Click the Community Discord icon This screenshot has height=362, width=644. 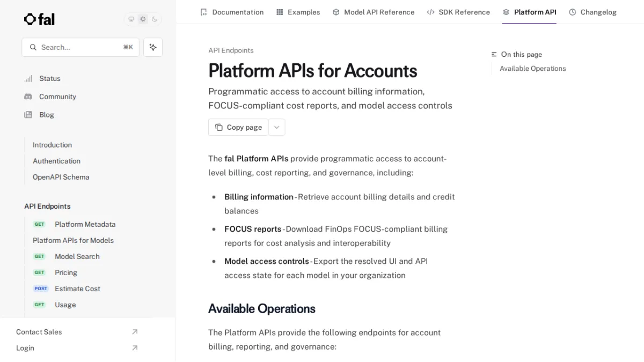[x=28, y=97]
